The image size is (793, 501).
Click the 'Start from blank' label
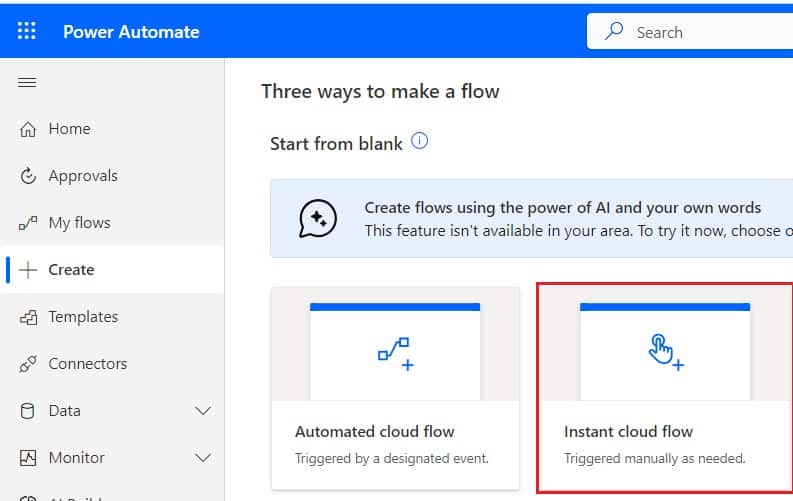[x=336, y=144]
